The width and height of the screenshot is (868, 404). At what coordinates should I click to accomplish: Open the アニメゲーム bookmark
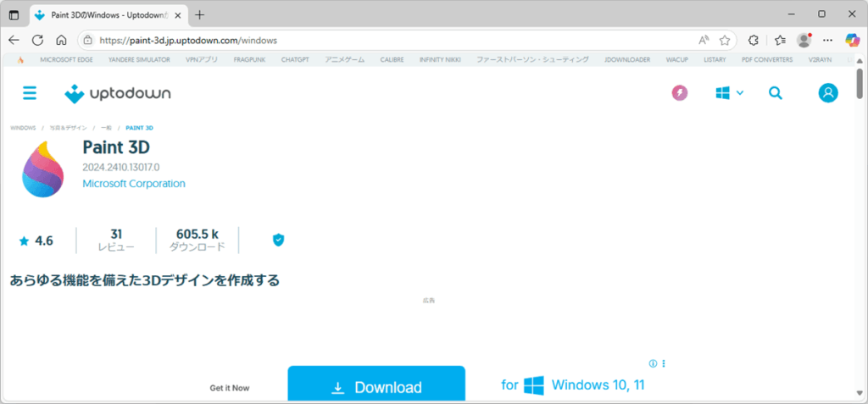pos(345,60)
